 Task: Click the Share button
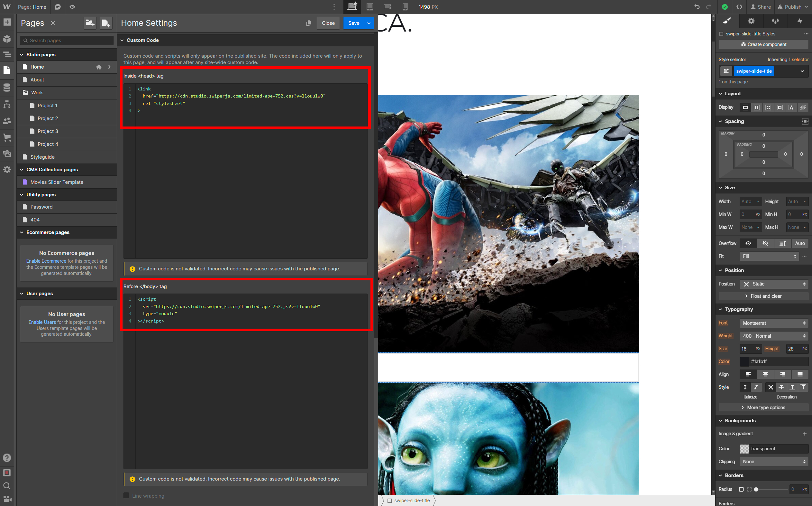tap(761, 7)
